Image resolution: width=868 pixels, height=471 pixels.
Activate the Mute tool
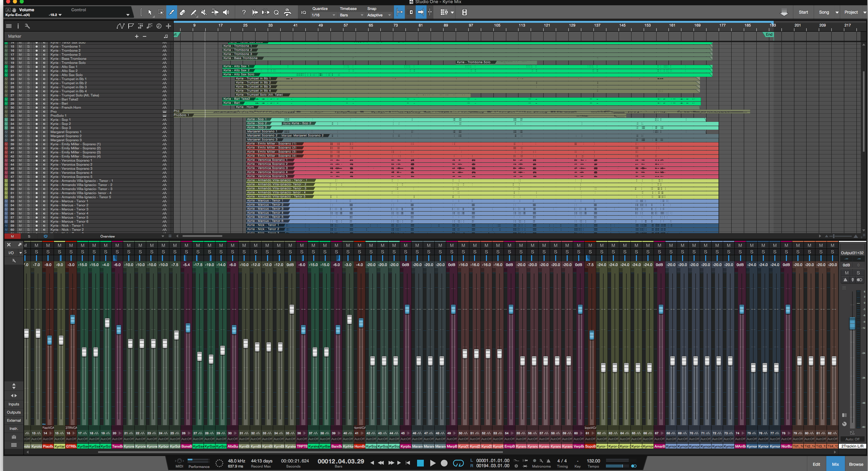coord(203,12)
